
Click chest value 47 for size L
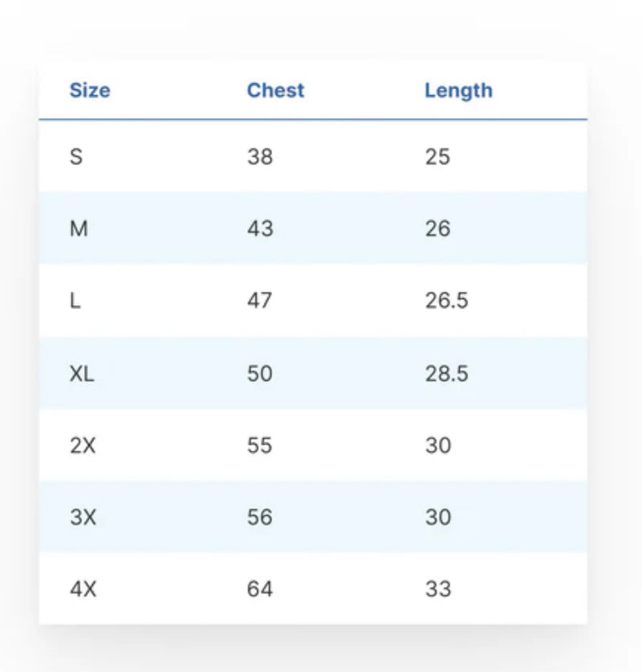pyautogui.click(x=260, y=301)
